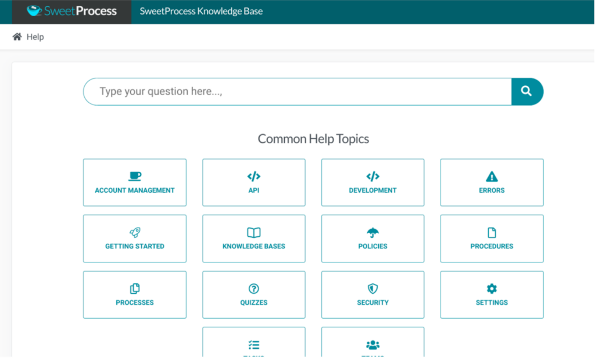Open the Settings help topic
595x364 pixels.
[x=492, y=294]
